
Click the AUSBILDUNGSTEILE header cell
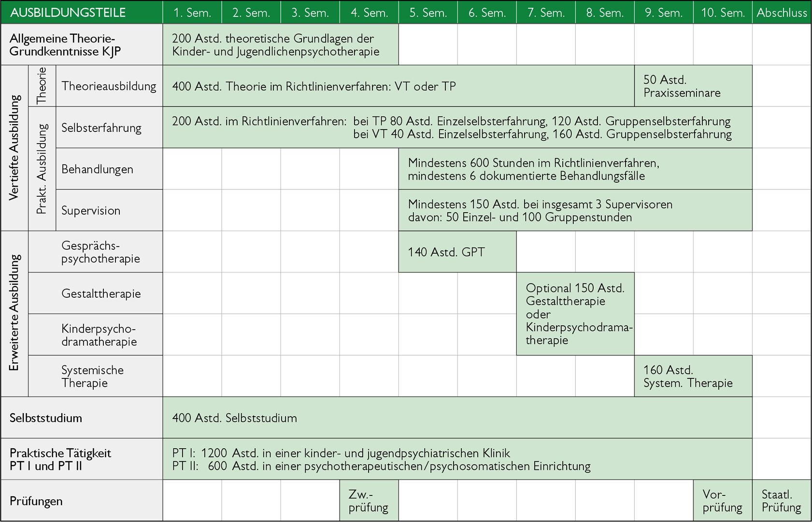68,13
